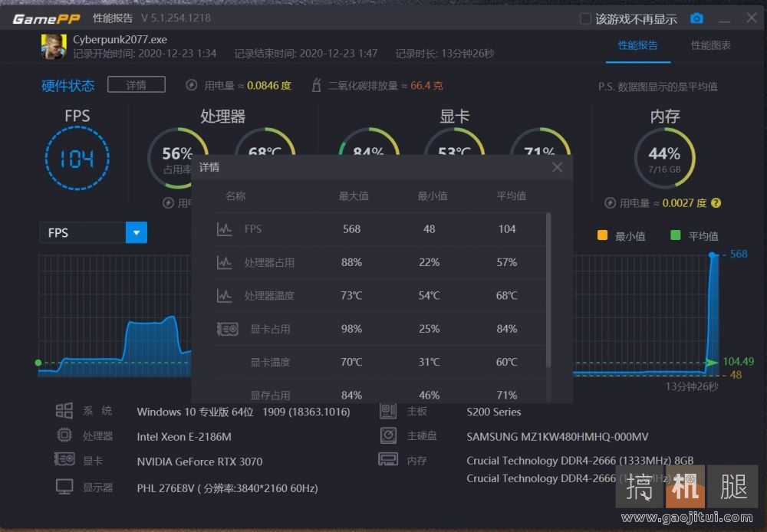This screenshot has width=767, height=532.
Task: Click the memory 44% circular gauge
Action: [665, 159]
